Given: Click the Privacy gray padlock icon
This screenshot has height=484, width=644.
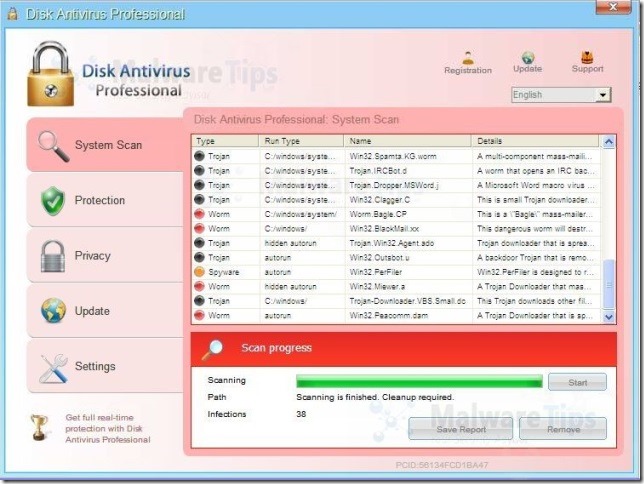Looking at the screenshot, I should click(x=53, y=256).
